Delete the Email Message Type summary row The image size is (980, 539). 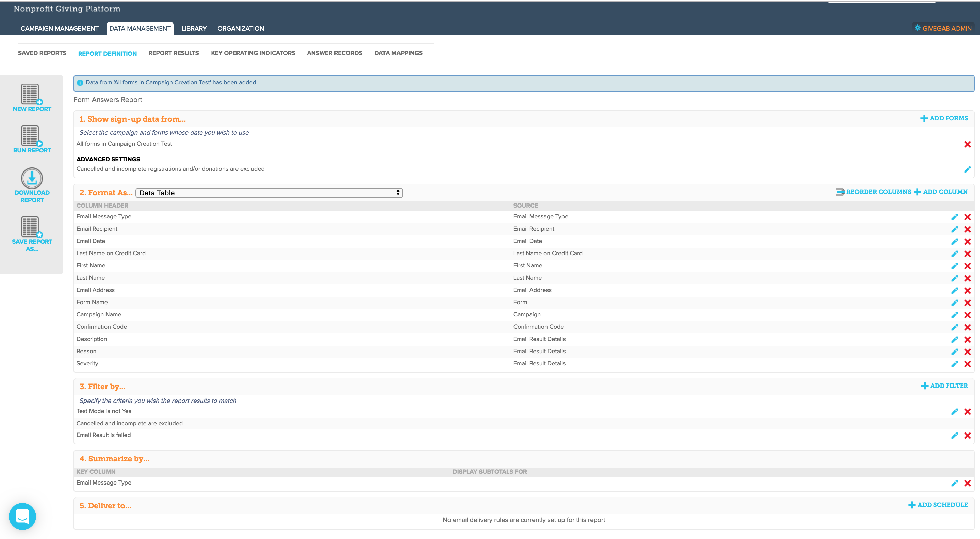click(967, 483)
